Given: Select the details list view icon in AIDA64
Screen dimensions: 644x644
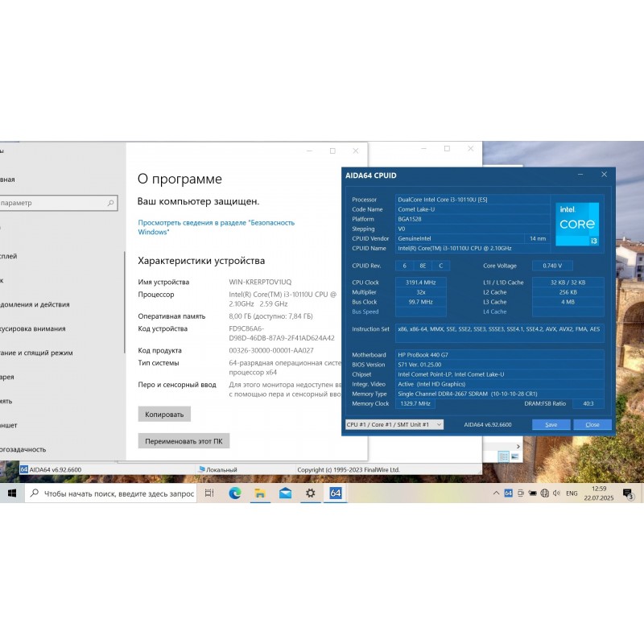Looking at the screenshot, I should (x=504, y=456).
